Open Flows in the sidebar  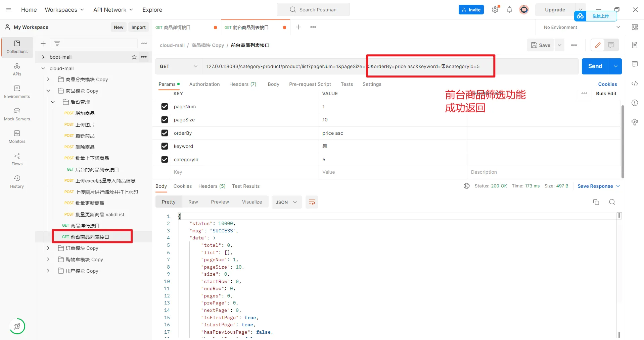(x=17, y=159)
